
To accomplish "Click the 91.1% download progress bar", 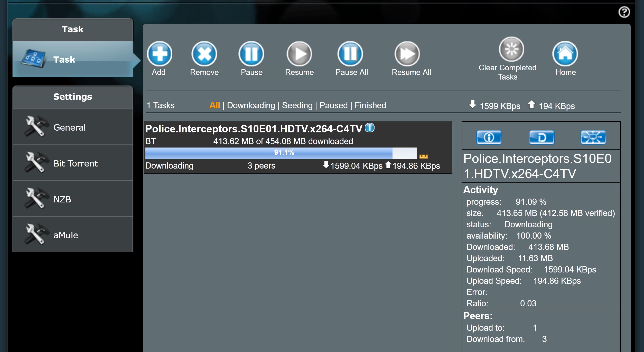I will [281, 153].
